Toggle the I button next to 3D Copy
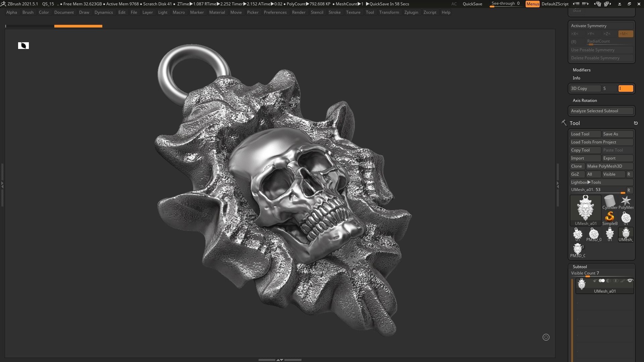This screenshot has height=362, width=644. 626,88
